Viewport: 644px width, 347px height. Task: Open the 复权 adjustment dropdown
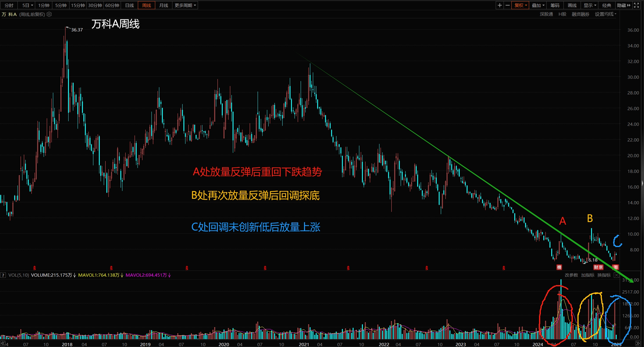coord(520,5)
